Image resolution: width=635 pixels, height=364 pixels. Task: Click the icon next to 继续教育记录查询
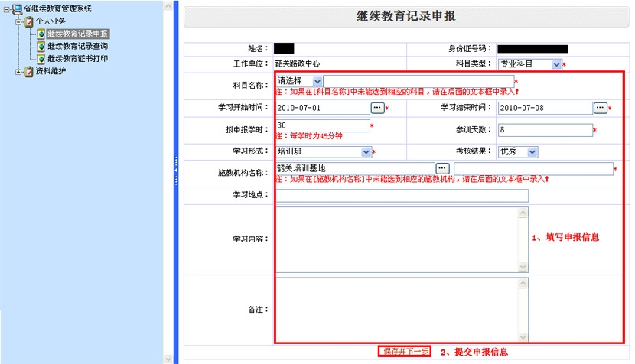pos(41,46)
